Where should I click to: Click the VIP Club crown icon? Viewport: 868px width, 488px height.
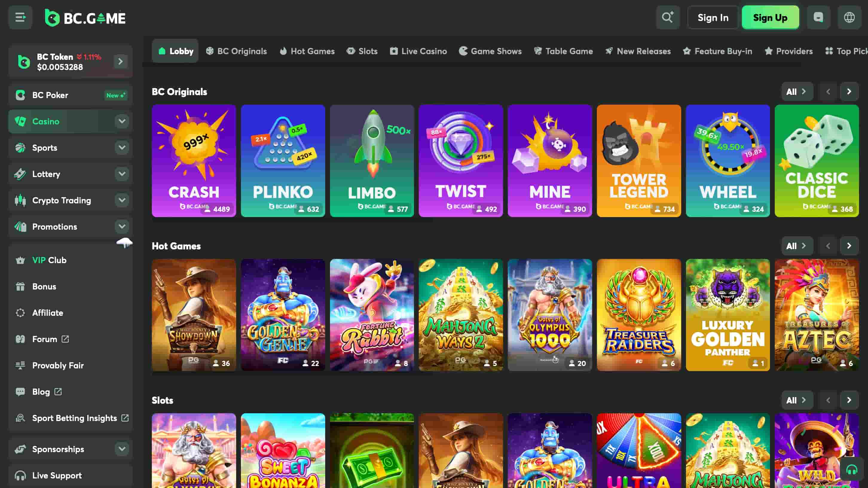tap(20, 260)
